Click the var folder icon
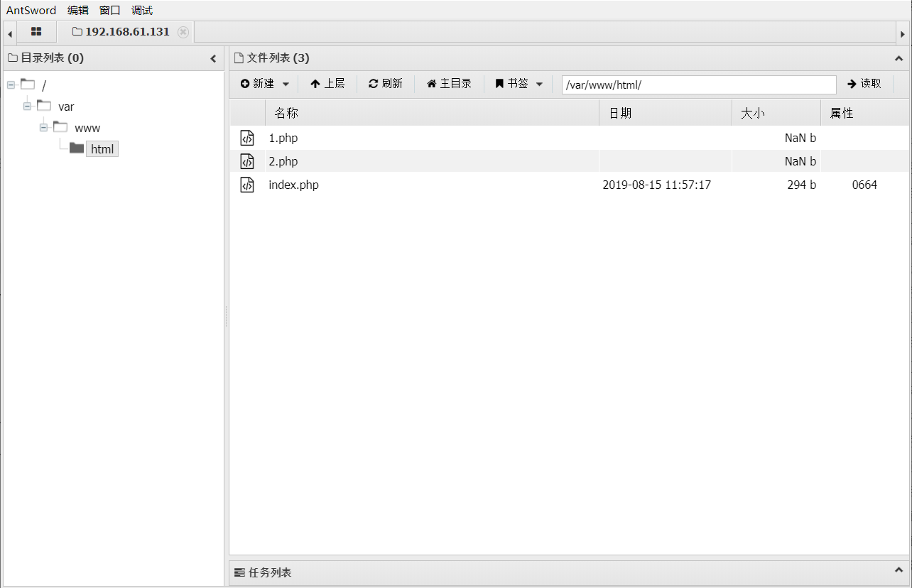This screenshot has height=588, width=912. 44,106
